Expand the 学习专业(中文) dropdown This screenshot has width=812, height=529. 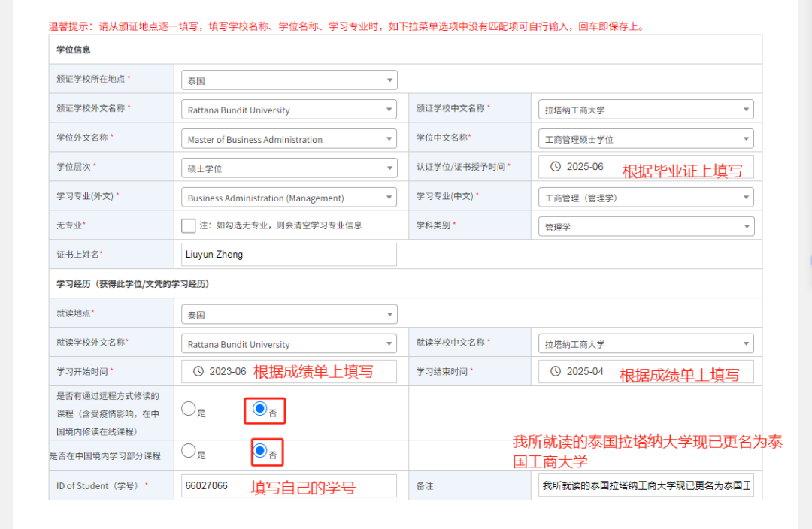pos(646,198)
